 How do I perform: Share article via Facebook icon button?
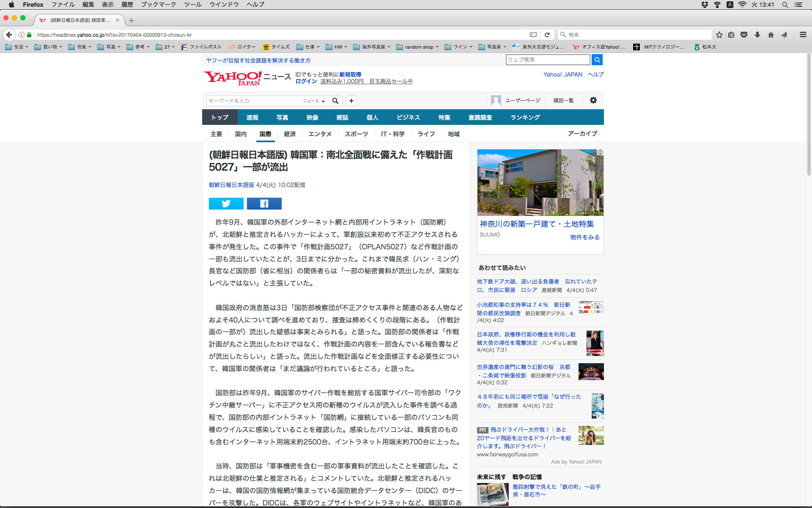[x=264, y=204]
